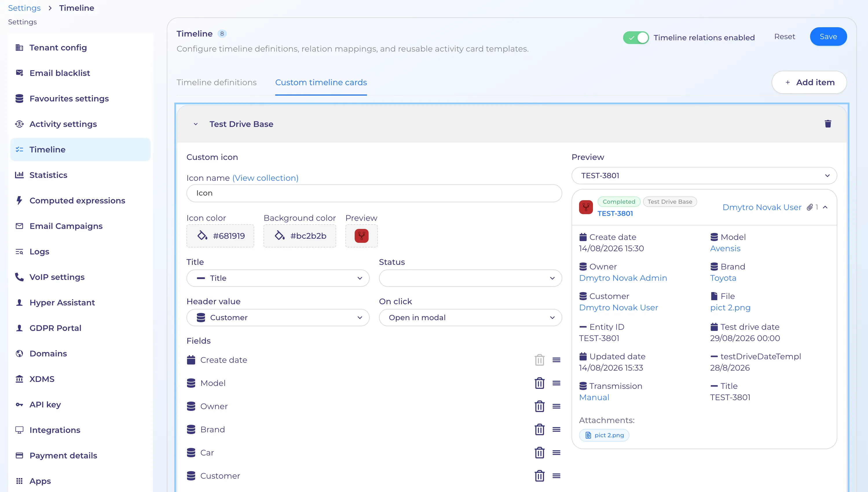Delete the Customer field row
This screenshot has width=868, height=492.
coord(539,476)
